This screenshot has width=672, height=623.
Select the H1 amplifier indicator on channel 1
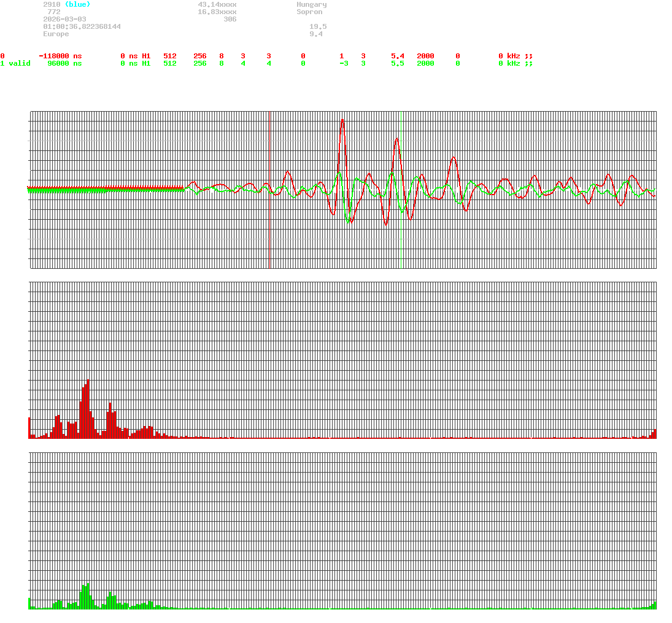145,63
